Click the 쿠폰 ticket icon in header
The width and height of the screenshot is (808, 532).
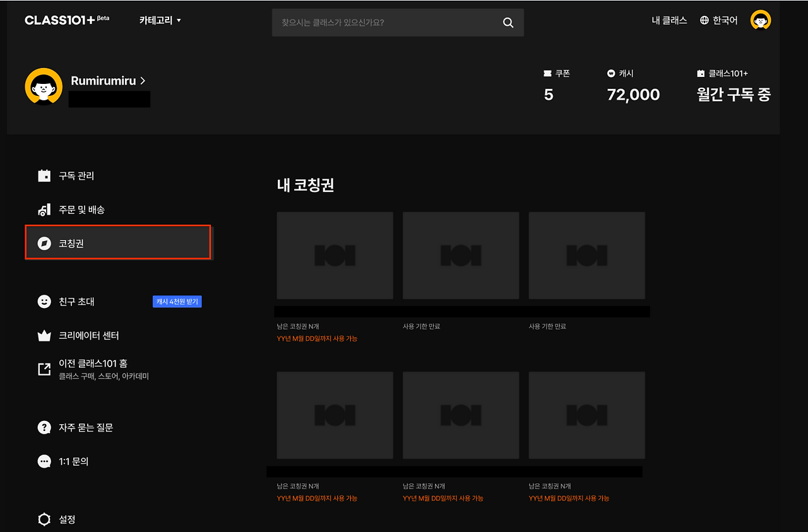(547, 73)
